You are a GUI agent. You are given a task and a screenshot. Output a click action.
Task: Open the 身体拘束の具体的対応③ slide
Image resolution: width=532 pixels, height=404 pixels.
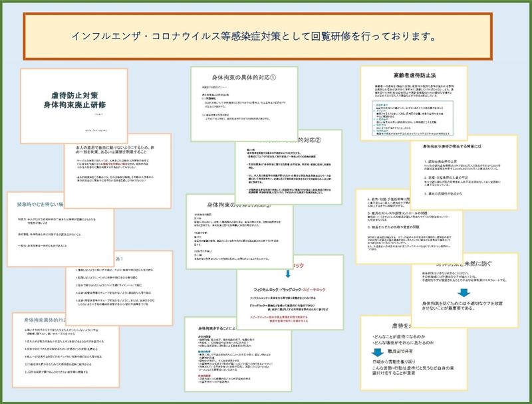click(239, 232)
